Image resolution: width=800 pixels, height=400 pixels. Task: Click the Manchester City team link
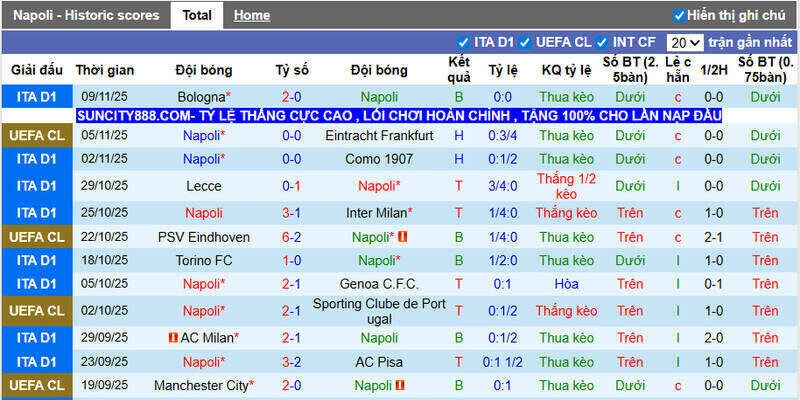tap(200, 385)
